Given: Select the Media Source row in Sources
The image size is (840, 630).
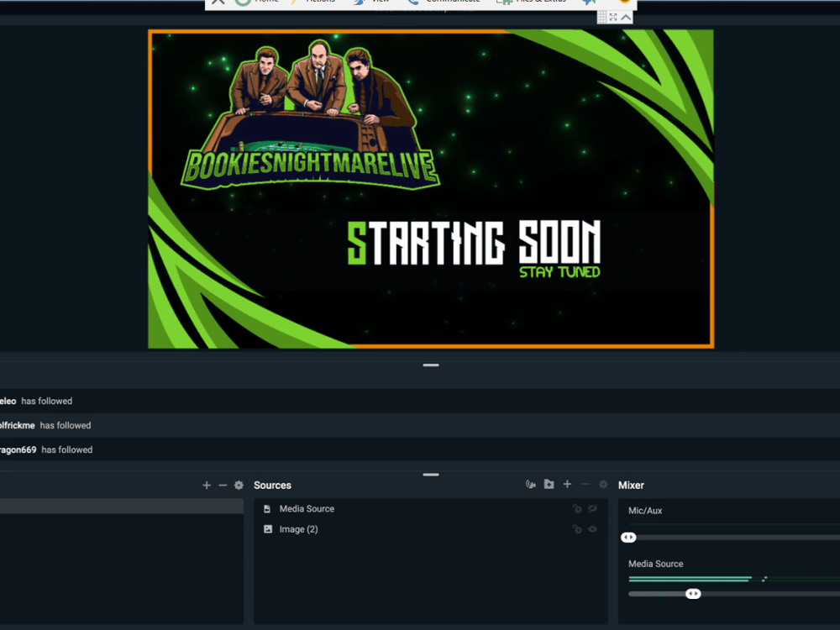Looking at the screenshot, I should (x=431, y=509).
